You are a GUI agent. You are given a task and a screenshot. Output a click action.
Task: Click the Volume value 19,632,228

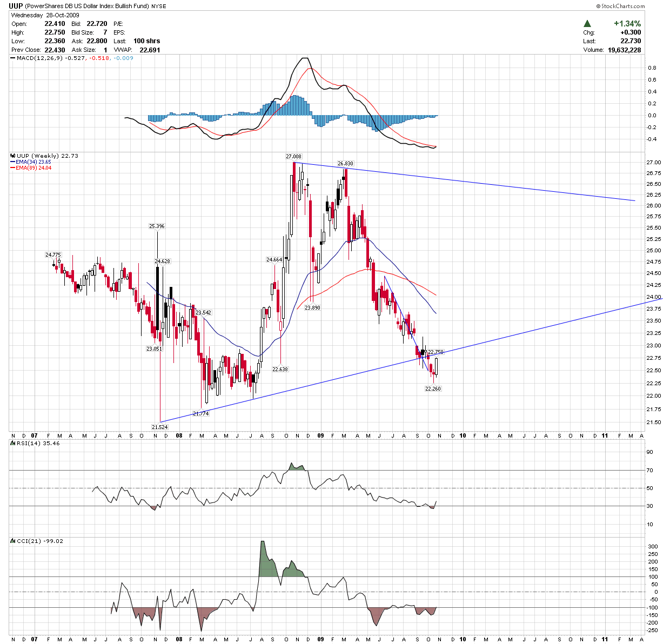click(625, 50)
